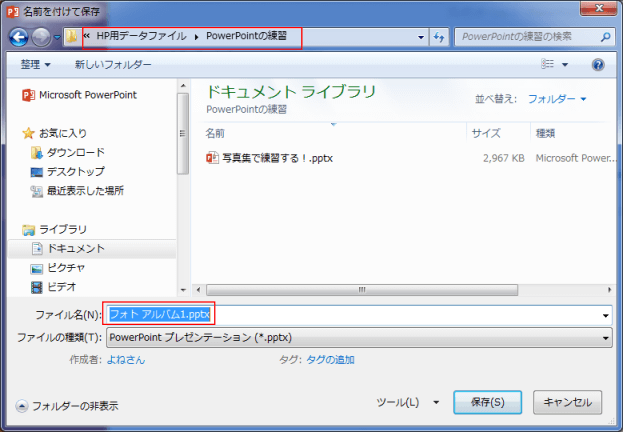Sort by サイズ column header
623x432 pixels.
486,133
